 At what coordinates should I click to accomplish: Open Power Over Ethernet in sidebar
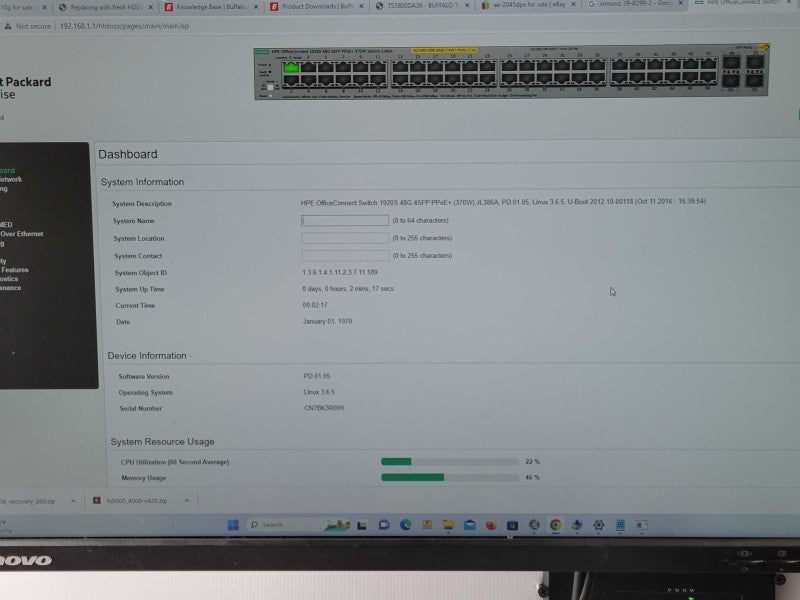click(21, 234)
